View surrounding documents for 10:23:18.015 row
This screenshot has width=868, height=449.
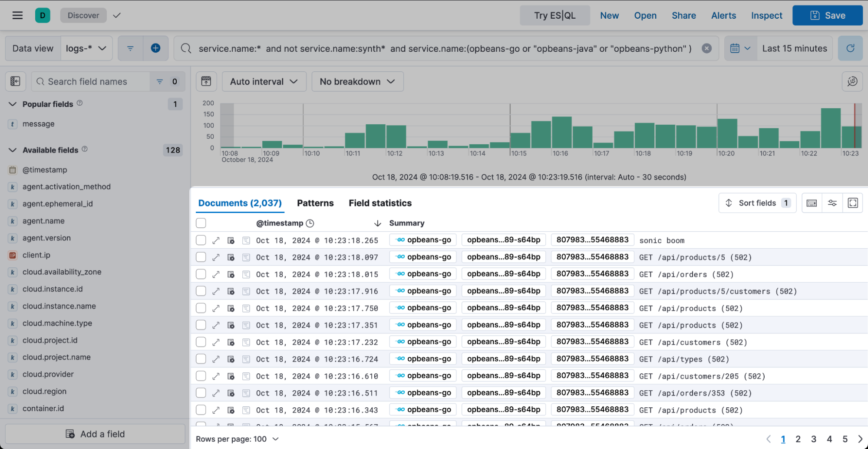pyautogui.click(x=231, y=274)
